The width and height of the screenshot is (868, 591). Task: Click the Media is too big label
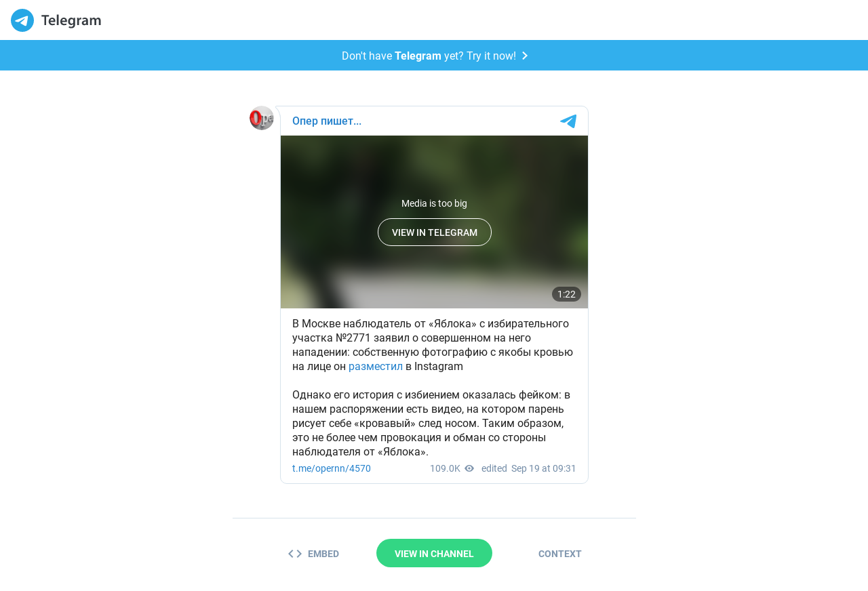click(x=434, y=203)
